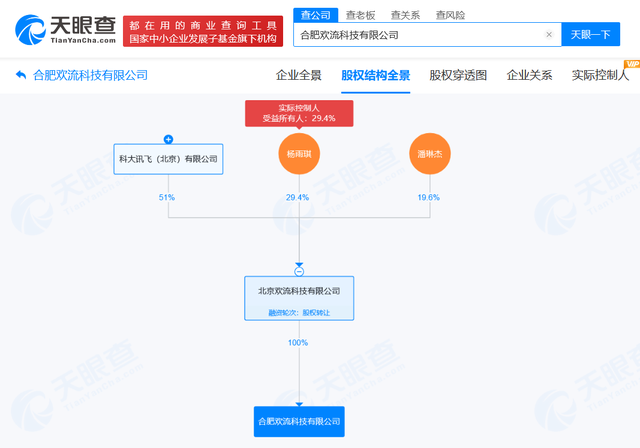Click the 融资轮次: 股权转让 link
The height and width of the screenshot is (448, 640).
(299, 313)
